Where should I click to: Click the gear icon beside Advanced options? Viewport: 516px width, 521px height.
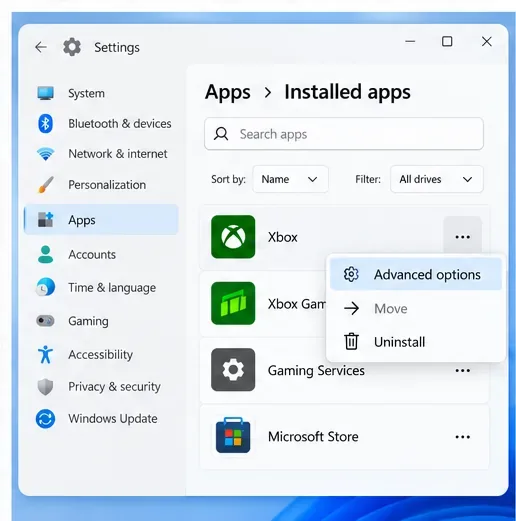[351, 274]
